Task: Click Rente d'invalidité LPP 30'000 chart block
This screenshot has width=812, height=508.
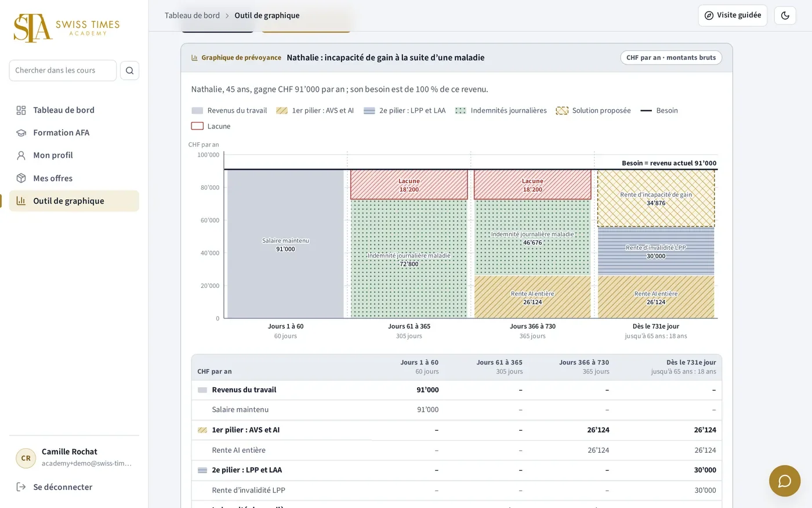Action: (656, 251)
